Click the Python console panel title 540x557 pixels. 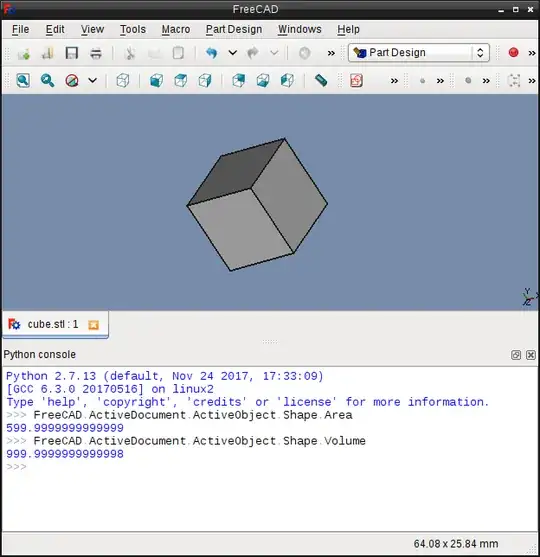[x=40, y=355]
